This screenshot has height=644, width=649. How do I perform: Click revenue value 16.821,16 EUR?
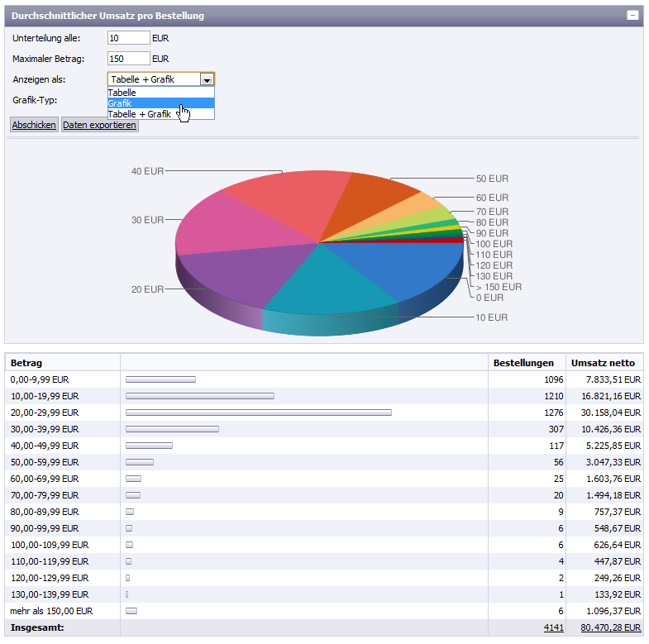coord(611,396)
